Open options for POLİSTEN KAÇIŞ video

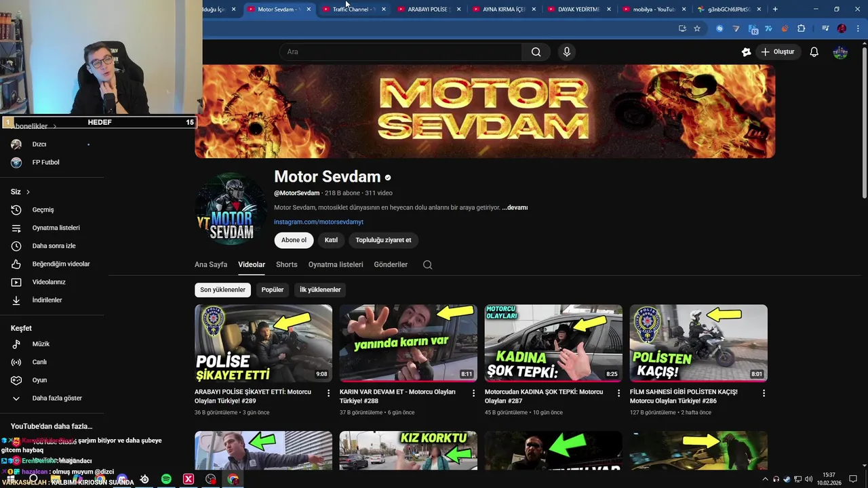pos(764,393)
